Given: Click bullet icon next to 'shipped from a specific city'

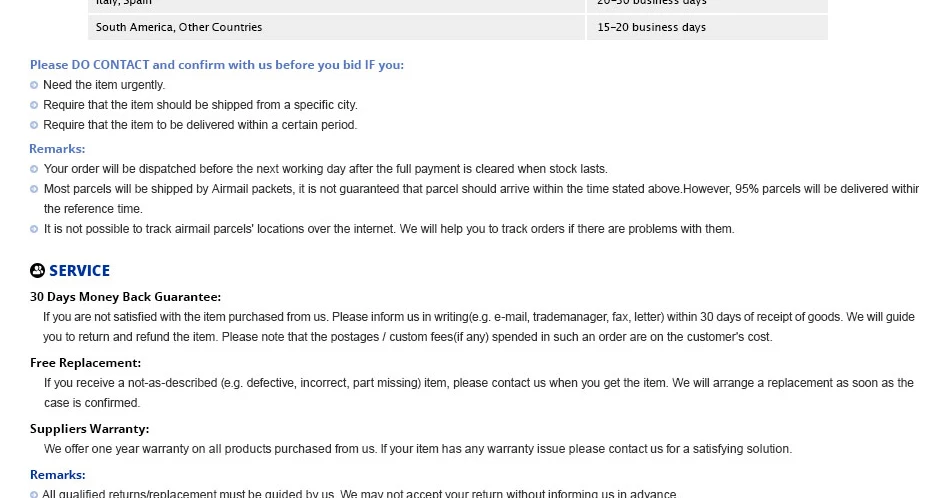Looking at the screenshot, I should tap(34, 105).
